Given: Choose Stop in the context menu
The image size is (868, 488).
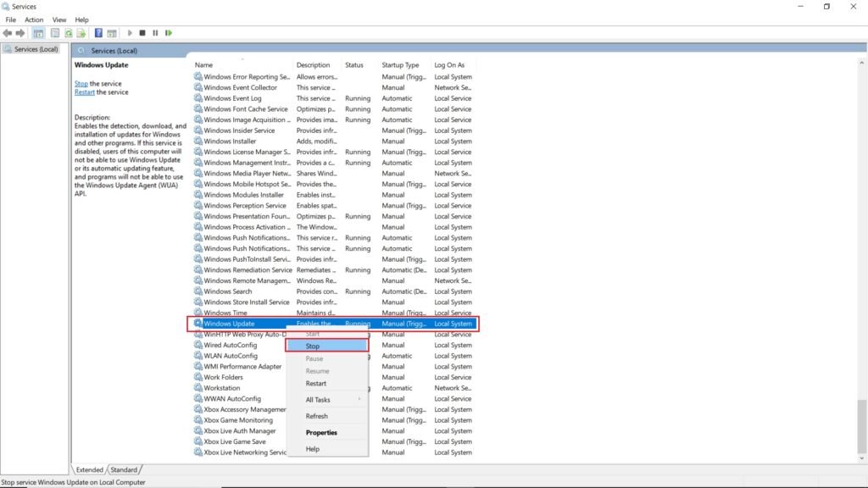Looking at the screenshot, I should 327,346.
